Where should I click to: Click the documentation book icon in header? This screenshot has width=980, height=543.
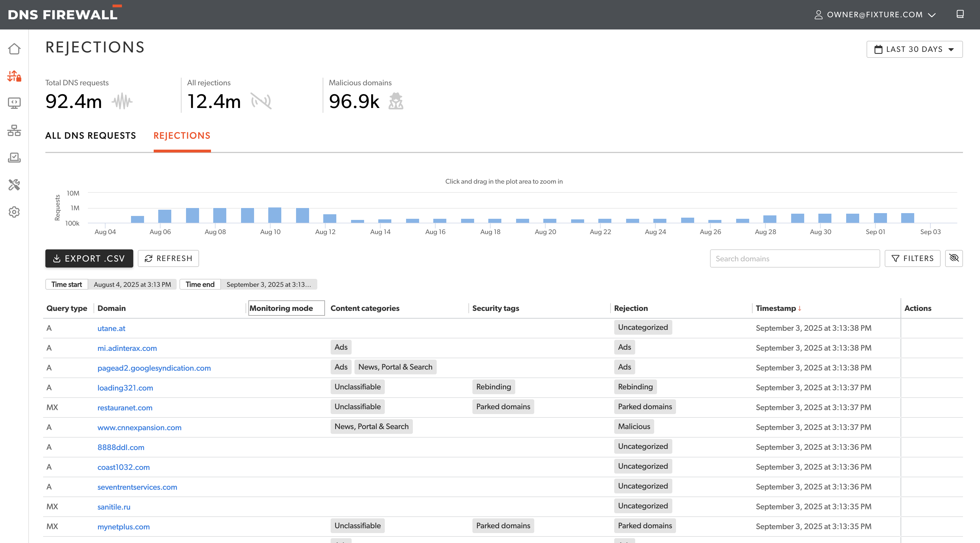point(960,14)
